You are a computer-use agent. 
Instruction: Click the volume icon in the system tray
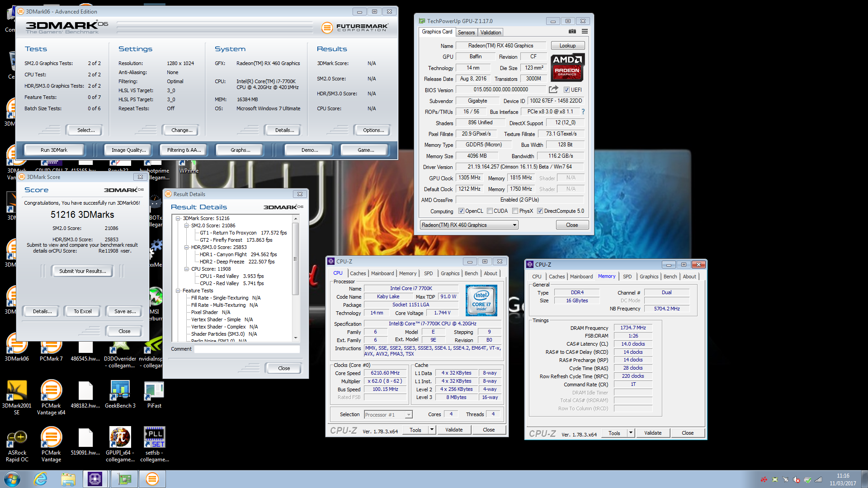point(797,479)
